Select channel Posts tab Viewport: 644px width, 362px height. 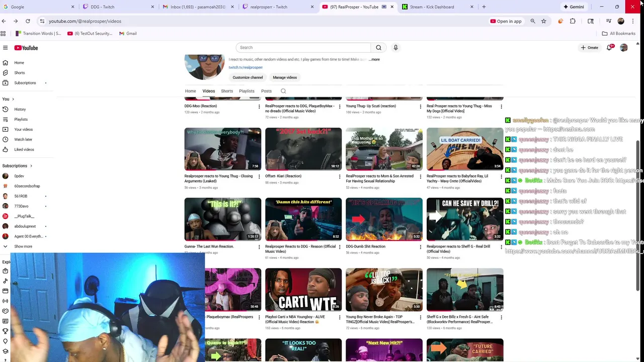coord(266,91)
